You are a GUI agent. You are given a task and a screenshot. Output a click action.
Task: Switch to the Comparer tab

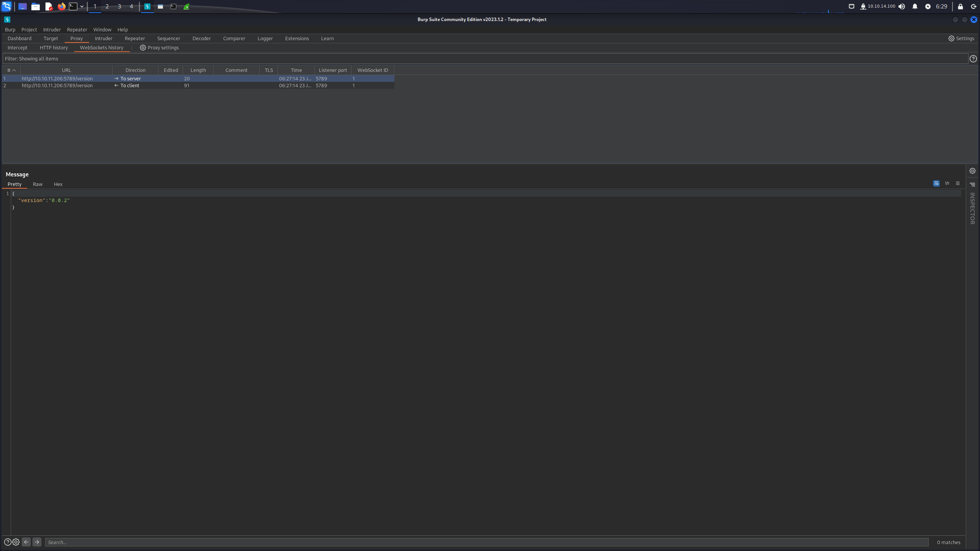[234, 38]
